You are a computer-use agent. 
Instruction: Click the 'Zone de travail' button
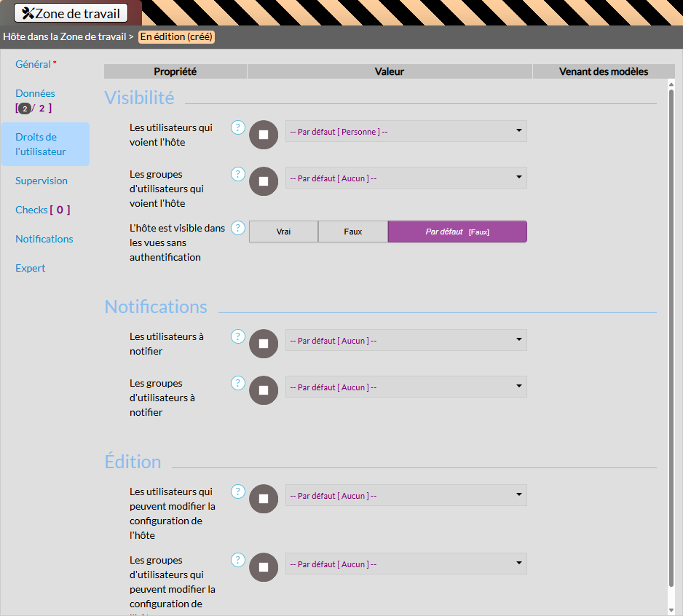(71, 13)
